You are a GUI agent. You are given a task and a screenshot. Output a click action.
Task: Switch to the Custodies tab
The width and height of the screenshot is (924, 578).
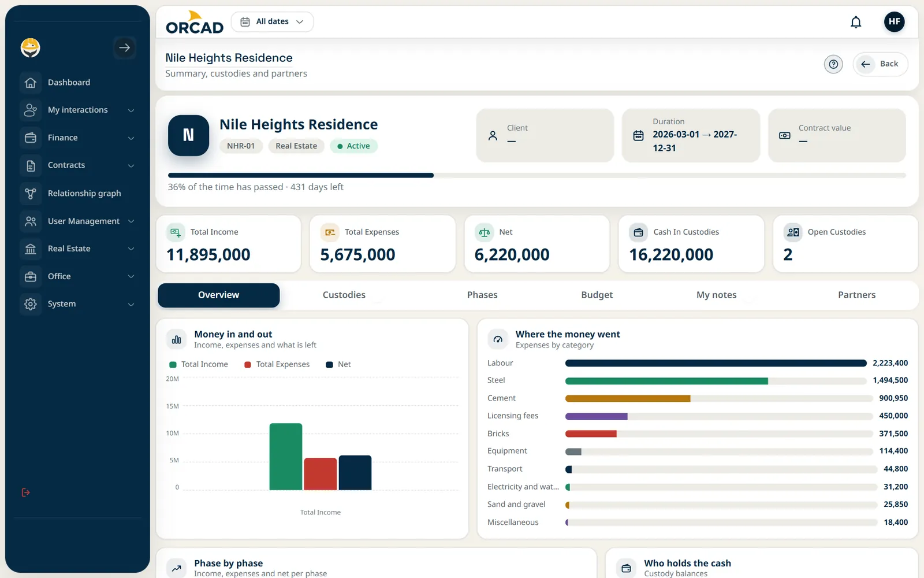click(x=344, y=295)
